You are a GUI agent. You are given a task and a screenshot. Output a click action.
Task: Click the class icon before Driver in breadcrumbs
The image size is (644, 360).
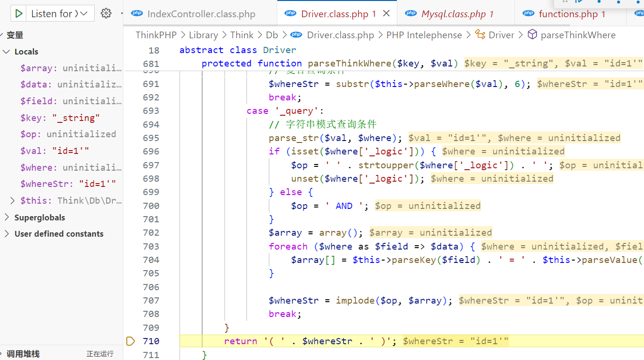click(480, 35)
